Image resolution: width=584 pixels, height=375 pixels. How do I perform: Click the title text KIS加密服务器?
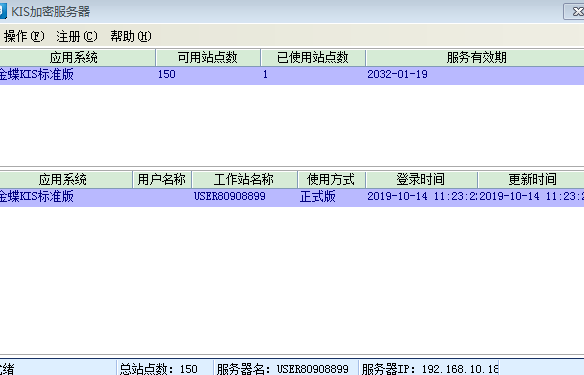point(51,12)
